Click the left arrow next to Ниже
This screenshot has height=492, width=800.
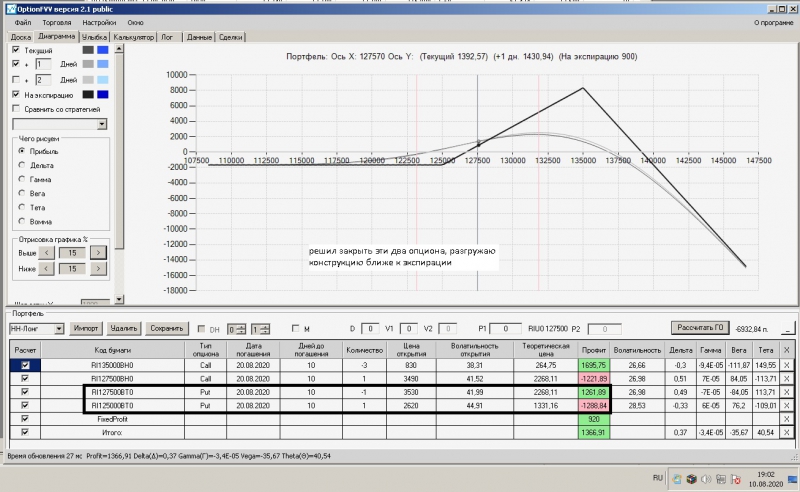click(46, 268)
